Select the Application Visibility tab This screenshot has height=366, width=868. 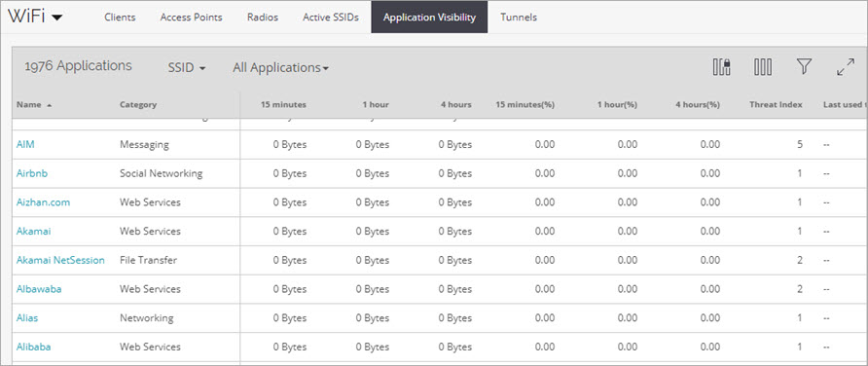pos(429,18)
